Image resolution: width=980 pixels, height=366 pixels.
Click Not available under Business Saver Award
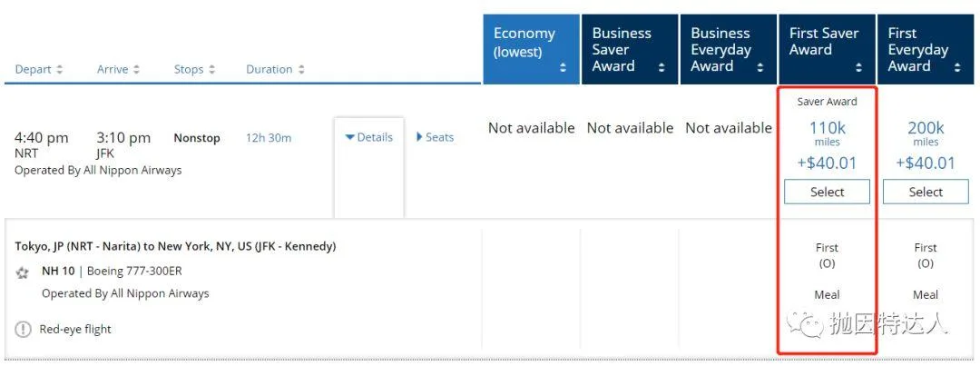tap(630, 128)
